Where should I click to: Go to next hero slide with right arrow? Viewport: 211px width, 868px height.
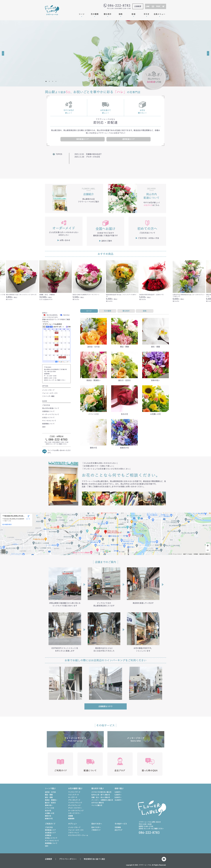208,53
